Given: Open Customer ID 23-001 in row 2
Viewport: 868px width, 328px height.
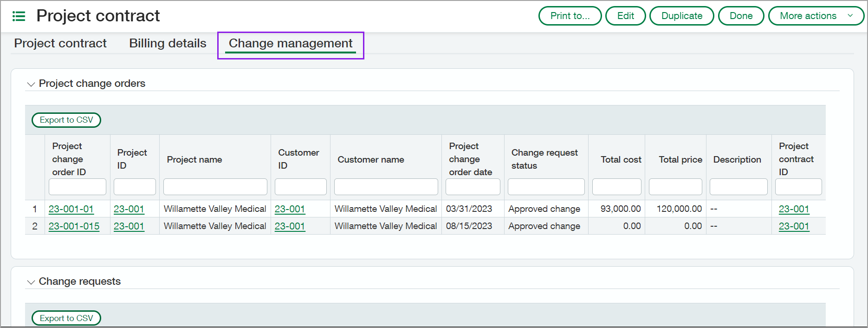Looking at the screenshot, I should (290, 226).
